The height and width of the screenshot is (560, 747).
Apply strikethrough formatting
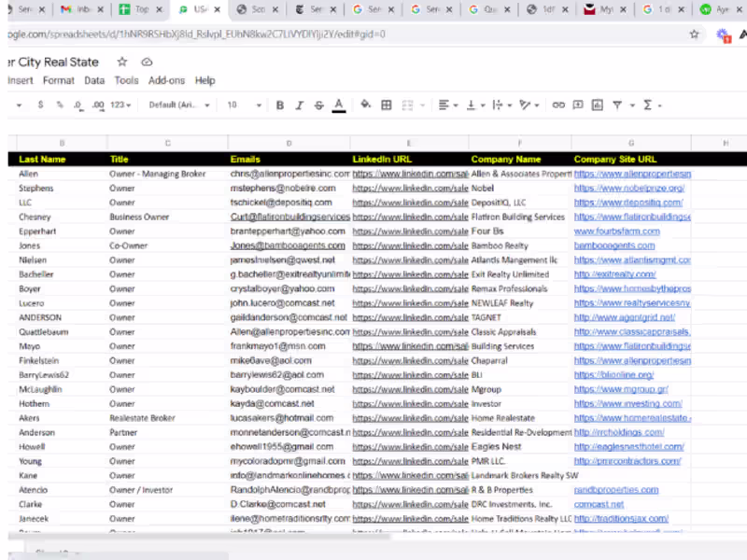coord(319,105)
